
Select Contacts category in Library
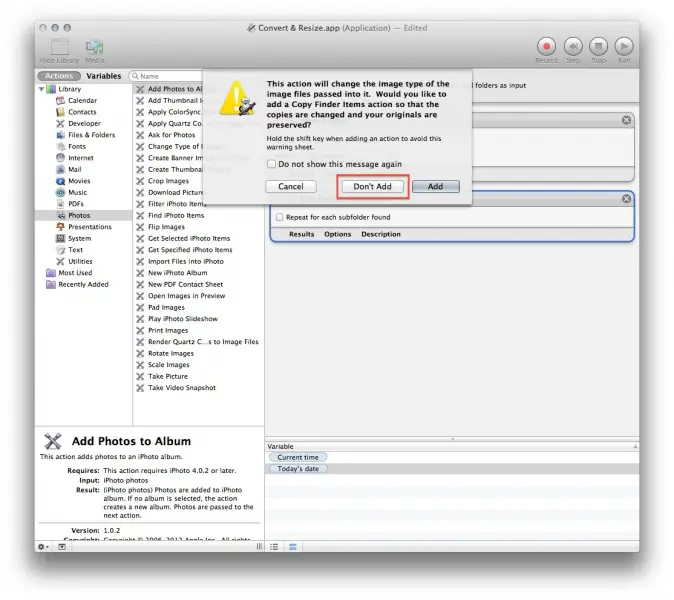tap(82, 112)
